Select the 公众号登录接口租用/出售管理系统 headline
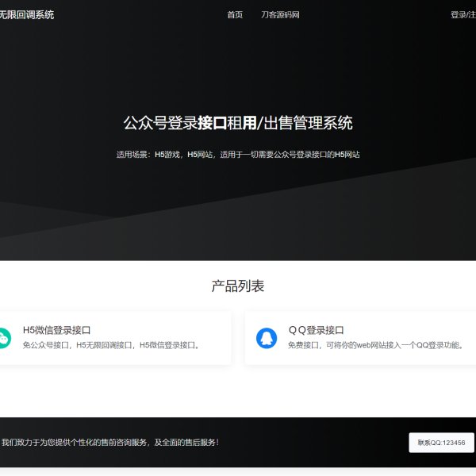 [x=238, y=123]
